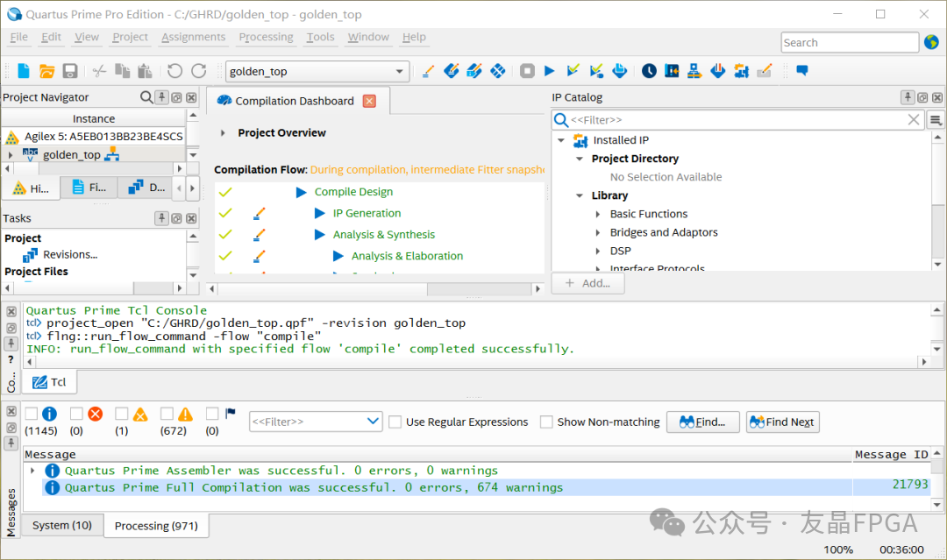This screenshot has height=560, width=947.
Task: Expand the golden_top instance node
Action: click(x=11, y=155)
